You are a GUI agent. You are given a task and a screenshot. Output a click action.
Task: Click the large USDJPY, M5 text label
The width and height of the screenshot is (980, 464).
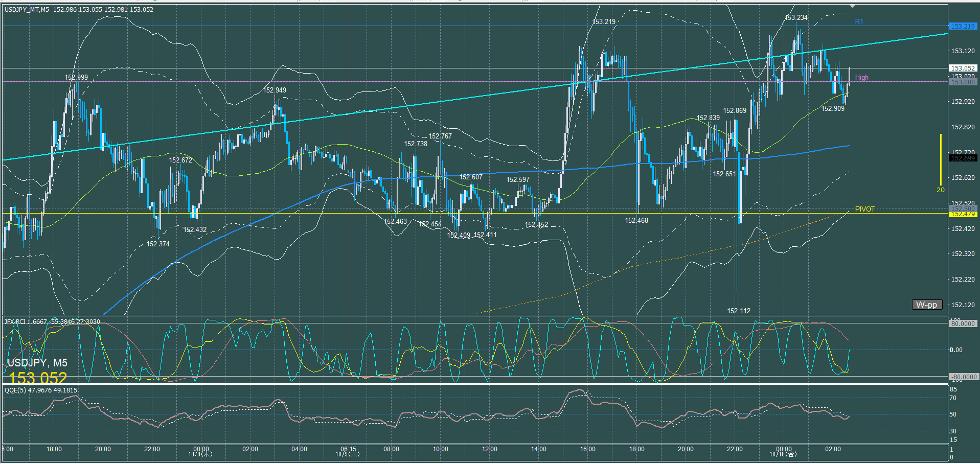37,363
